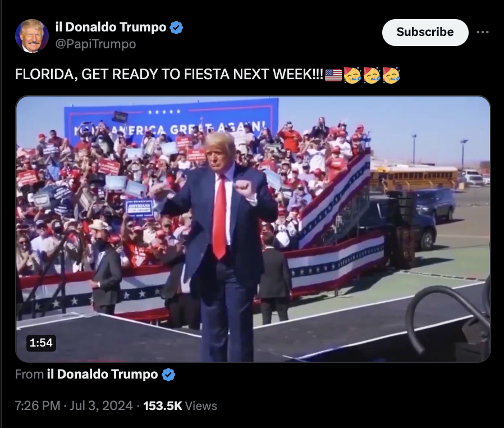
Task: Click the Subscribe button
Action: [425, 32]
